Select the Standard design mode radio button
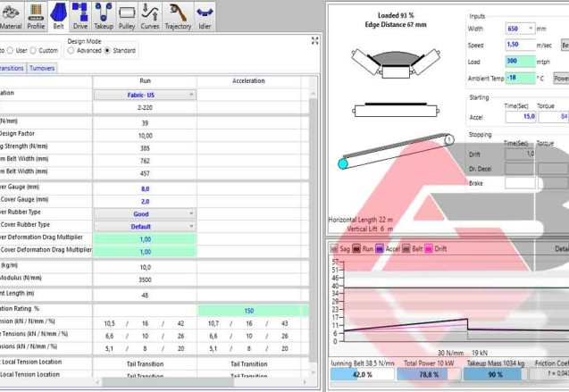The width and height of the screenshot is (569, 392). [x=109, y=51]
